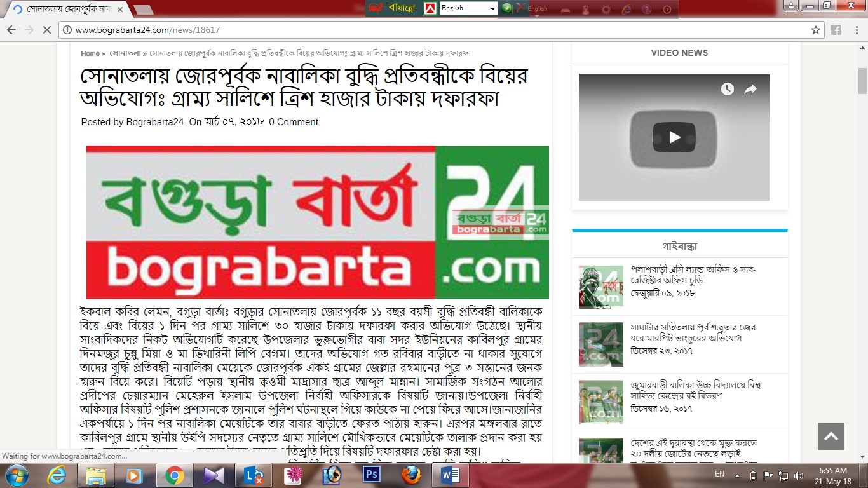Click the Bograbarta24 author link
Screen dimensions: 868x488
click(x=155, y=122)
